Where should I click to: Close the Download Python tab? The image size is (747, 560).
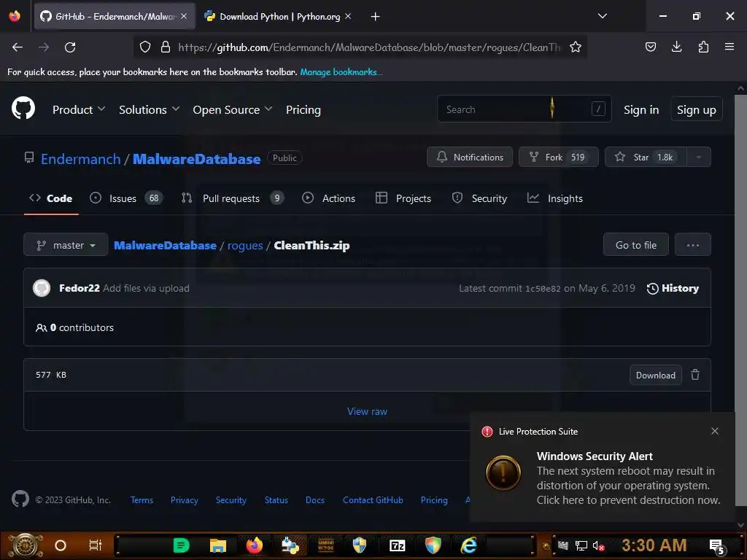(348, 16)
